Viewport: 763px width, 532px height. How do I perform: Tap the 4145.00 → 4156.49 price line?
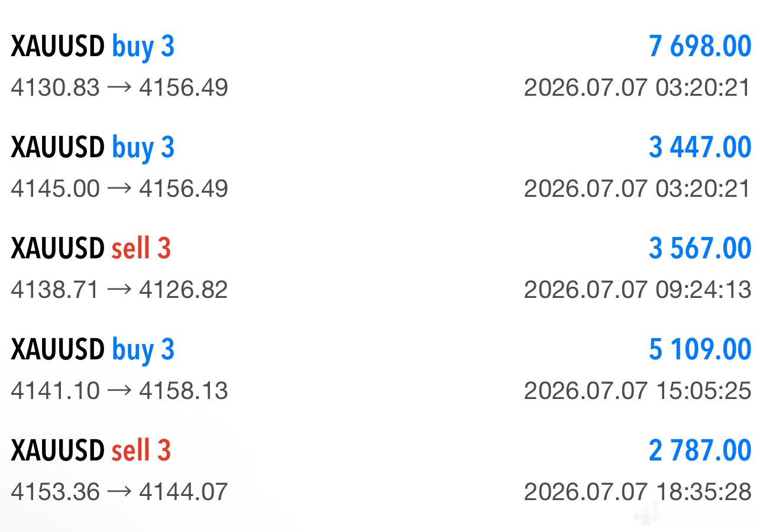[x=119, y=189]
